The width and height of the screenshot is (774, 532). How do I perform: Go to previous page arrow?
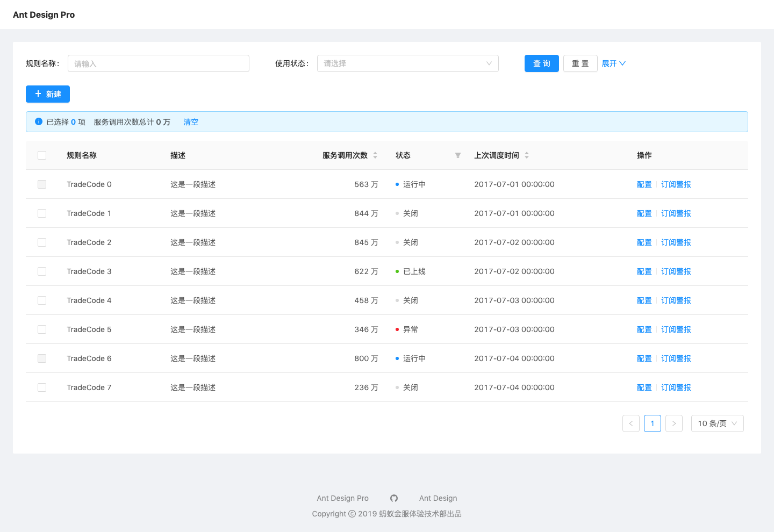631,423
